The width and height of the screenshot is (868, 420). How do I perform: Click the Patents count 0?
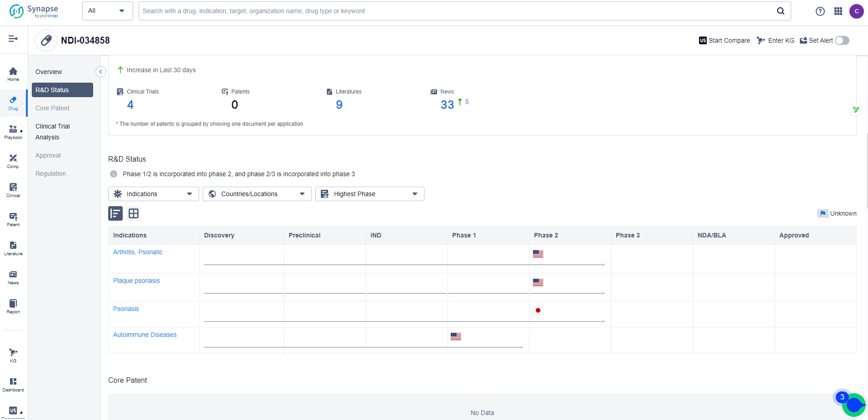tap(234, 105)
